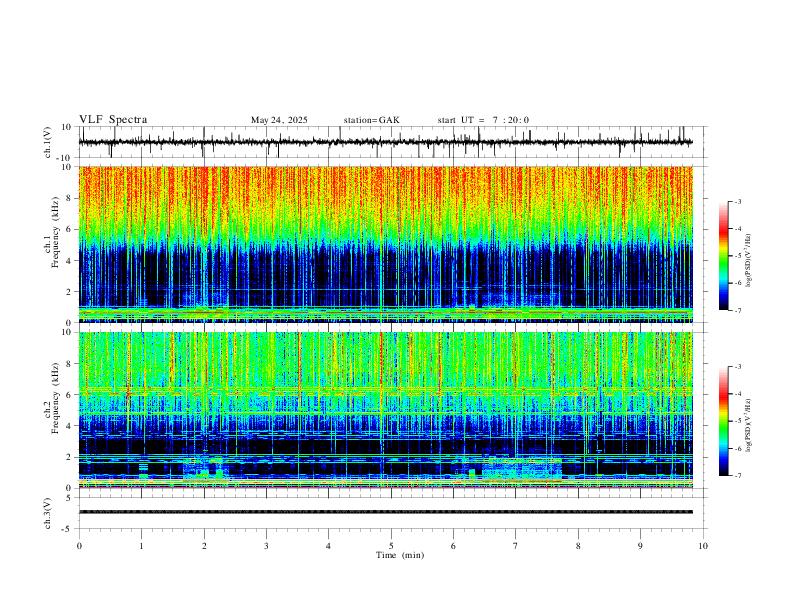Click the "VLF Spectra" plot title
792x612 pixels.
coord(113,120)
